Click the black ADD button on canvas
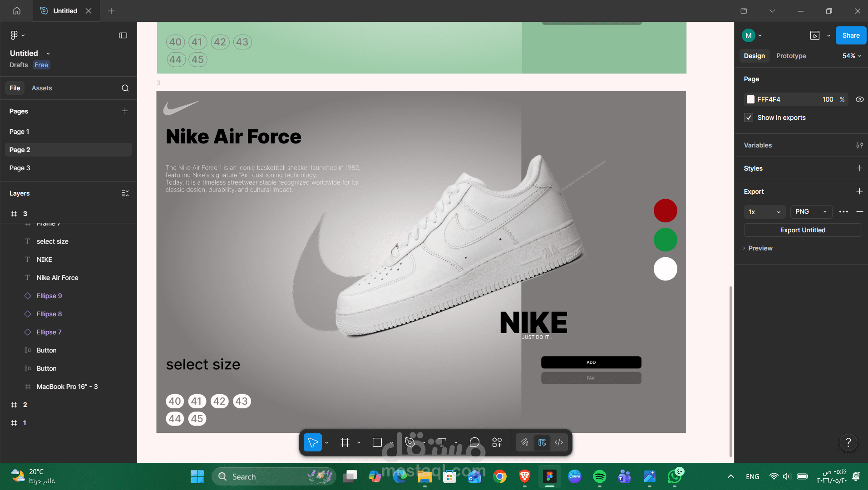 coord(591,363)
